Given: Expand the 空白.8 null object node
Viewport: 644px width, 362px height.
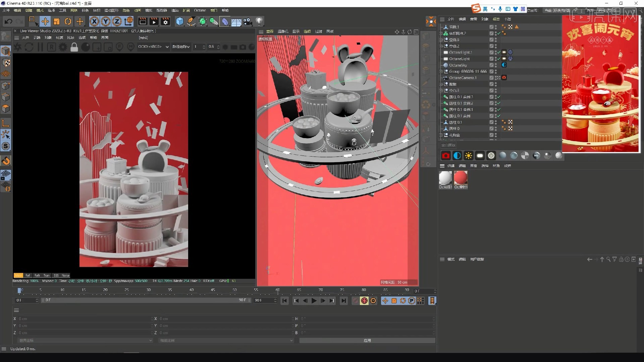Looking at the screenshot, I should coord(441,40).
